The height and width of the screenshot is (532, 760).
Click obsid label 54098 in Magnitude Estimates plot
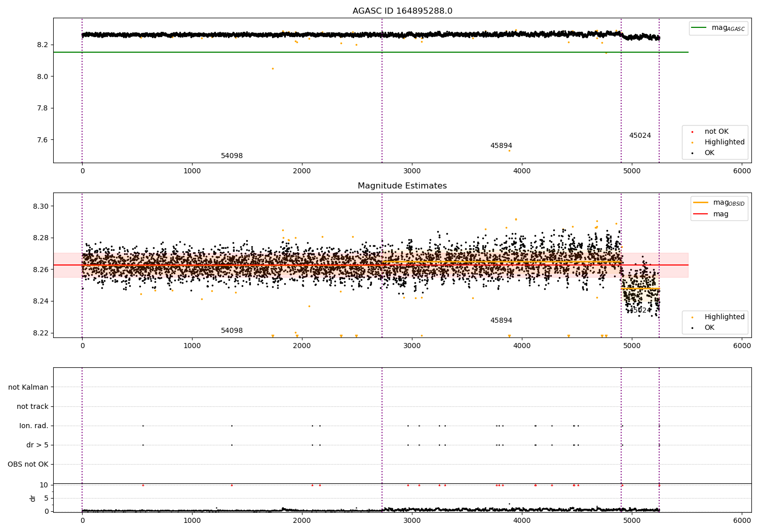pos(232,331)
